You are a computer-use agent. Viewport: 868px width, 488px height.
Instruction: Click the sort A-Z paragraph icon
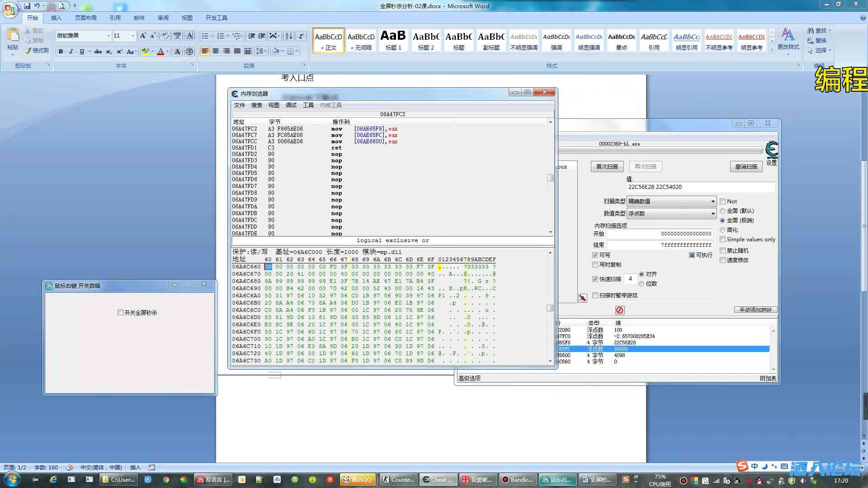288,36
